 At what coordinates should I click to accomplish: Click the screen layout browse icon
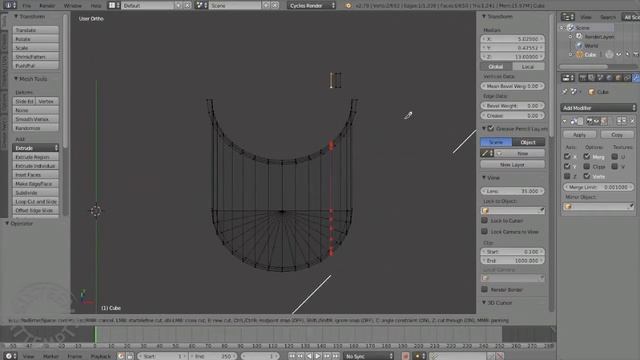pyautogui.click(x=114, y=5)
